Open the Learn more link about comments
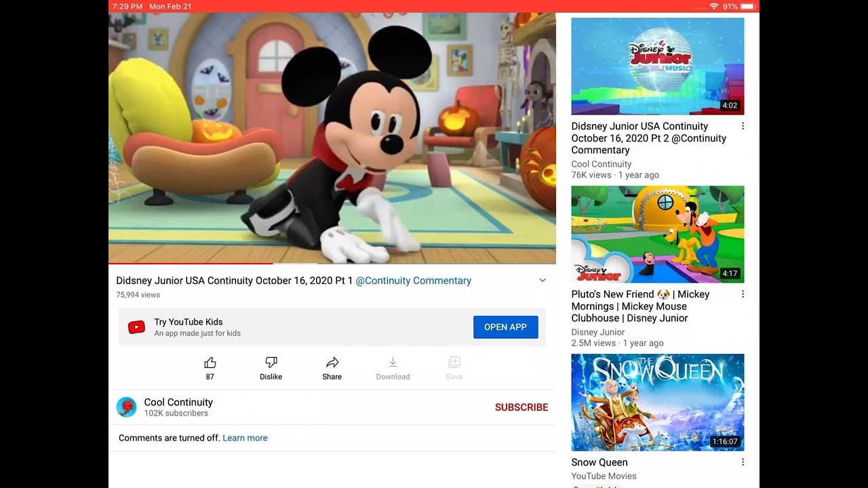This screenshot has width=868, height=488. click(245, 438)
